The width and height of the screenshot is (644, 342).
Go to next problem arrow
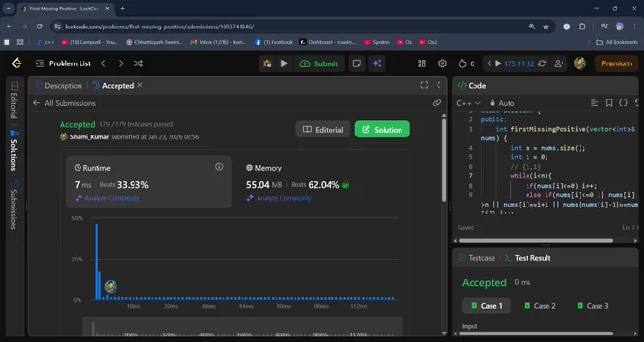pos(121,63)
